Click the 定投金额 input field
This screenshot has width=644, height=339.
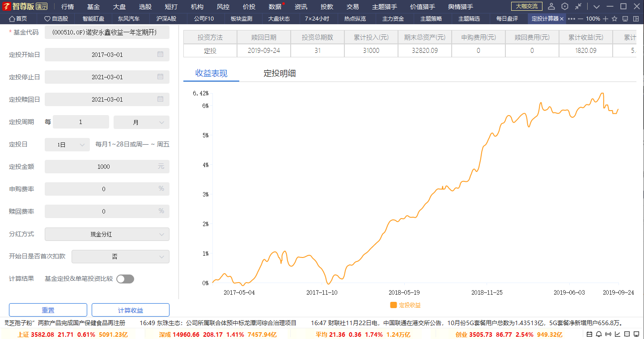[103, 167]
